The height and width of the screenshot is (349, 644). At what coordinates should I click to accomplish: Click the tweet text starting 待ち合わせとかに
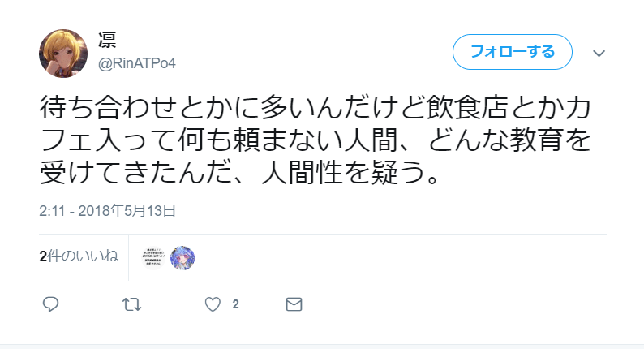[x=315, y=140]
